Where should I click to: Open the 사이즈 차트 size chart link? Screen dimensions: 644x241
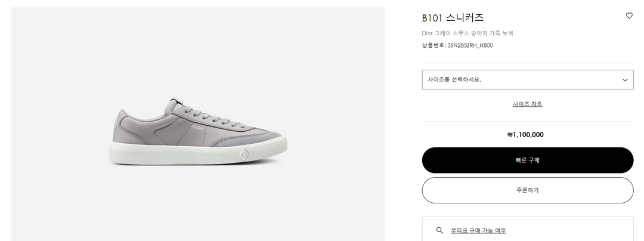(527, 104)
